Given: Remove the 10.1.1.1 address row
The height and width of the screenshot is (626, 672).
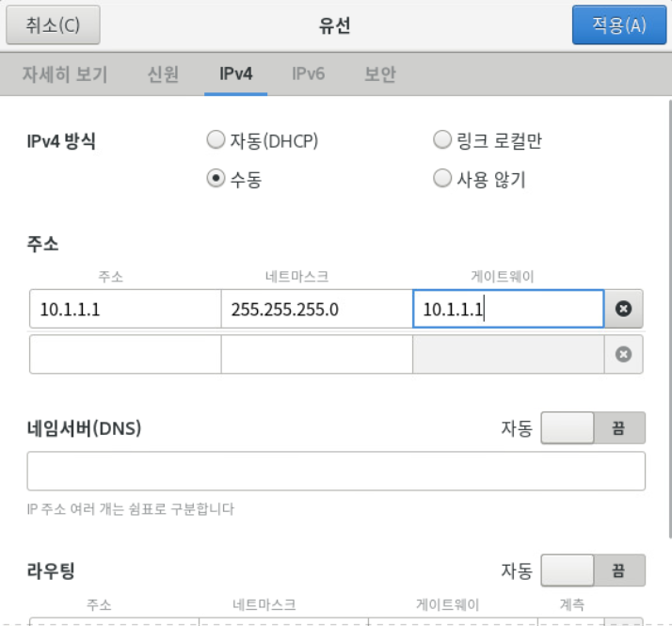Looking at the screenshot, I should click(x=623, y=309).
